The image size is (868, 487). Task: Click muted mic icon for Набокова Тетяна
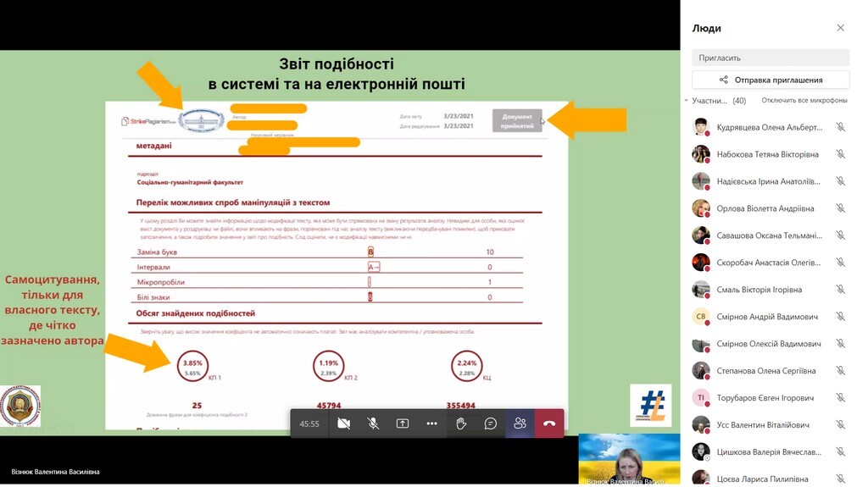click(x=840, y=154)
